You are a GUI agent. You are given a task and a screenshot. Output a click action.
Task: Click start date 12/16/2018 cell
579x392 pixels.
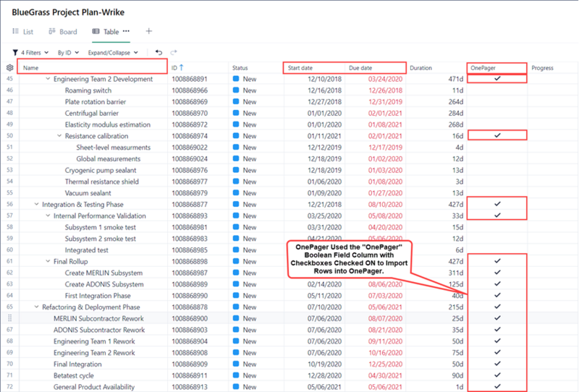[324, 90]
